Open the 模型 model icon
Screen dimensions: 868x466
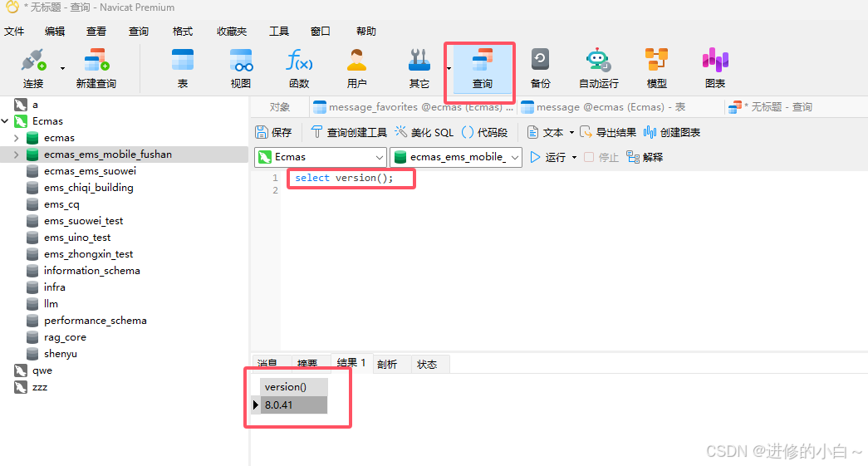coord(656,69)
